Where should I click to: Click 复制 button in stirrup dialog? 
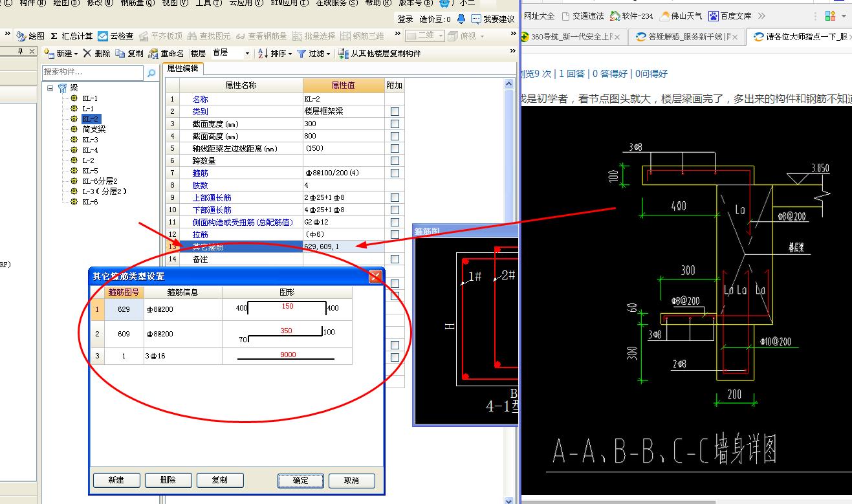pyautogui.click(x=220, y=480)
